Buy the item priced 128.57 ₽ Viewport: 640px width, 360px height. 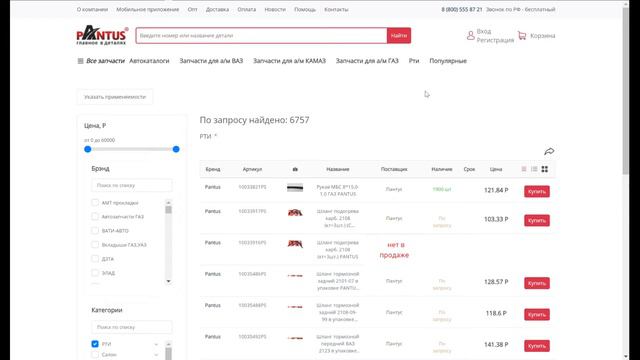click(x=537, y=283)
